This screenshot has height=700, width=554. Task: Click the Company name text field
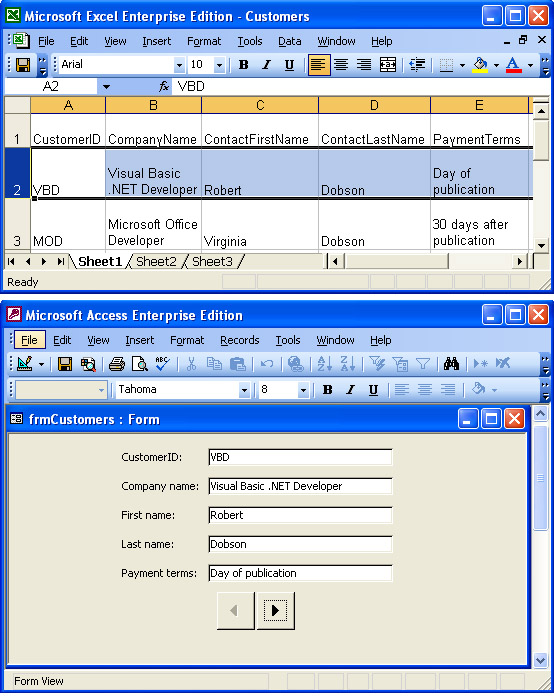click(300, 486)
